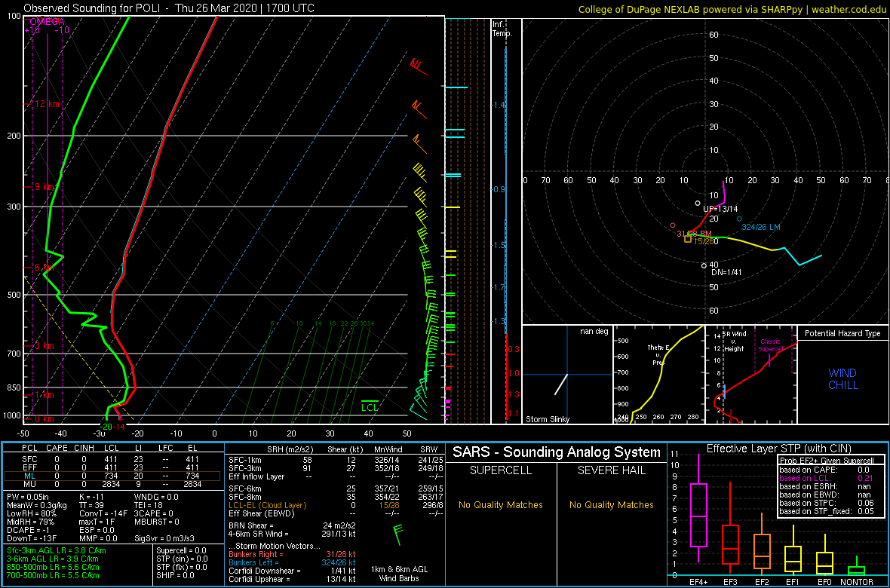The height and width of the screenshot is (588, 890).
Task: Click the orange square mean-wind marker on the hodograph
Action: click(688, 240)
